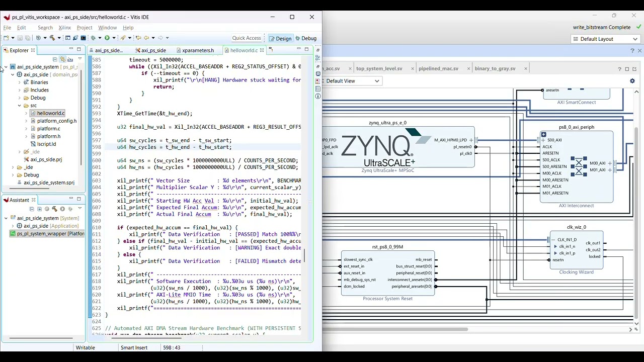
Task: Click the Assistant panel Build hammer icon
Action: pyautogui.click(x=54, y=209)
